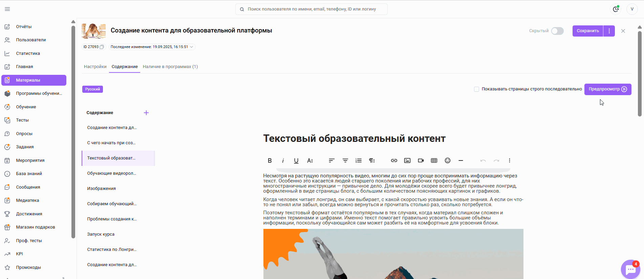Screen dimensions: 644x279
Task: Select page Статистика по Лонгри…
Action: point(118,250)
